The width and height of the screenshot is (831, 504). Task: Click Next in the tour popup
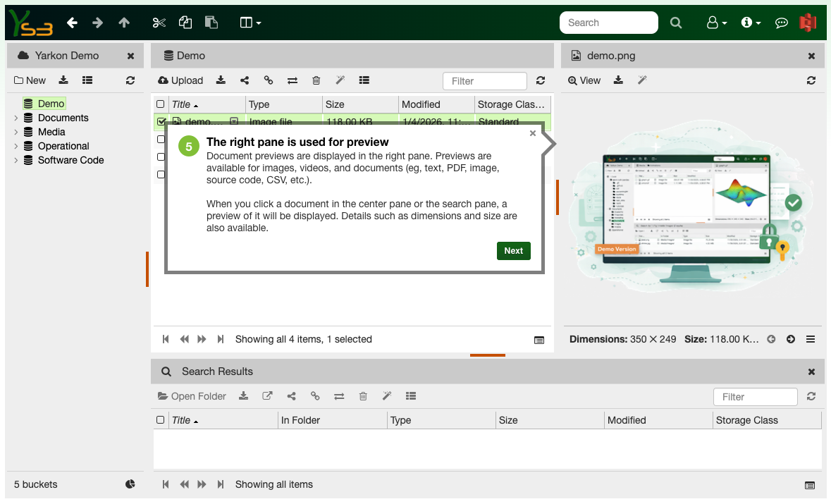tap(513, 250)
